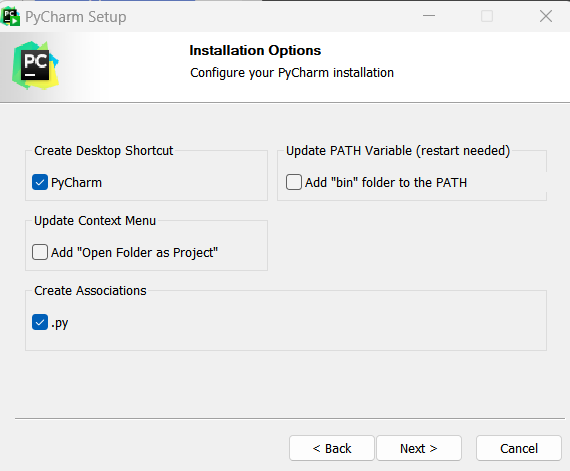Minimize the PyCharm Setup window
The width and height of the screenshot is (570, 471).
coord(429,16)
